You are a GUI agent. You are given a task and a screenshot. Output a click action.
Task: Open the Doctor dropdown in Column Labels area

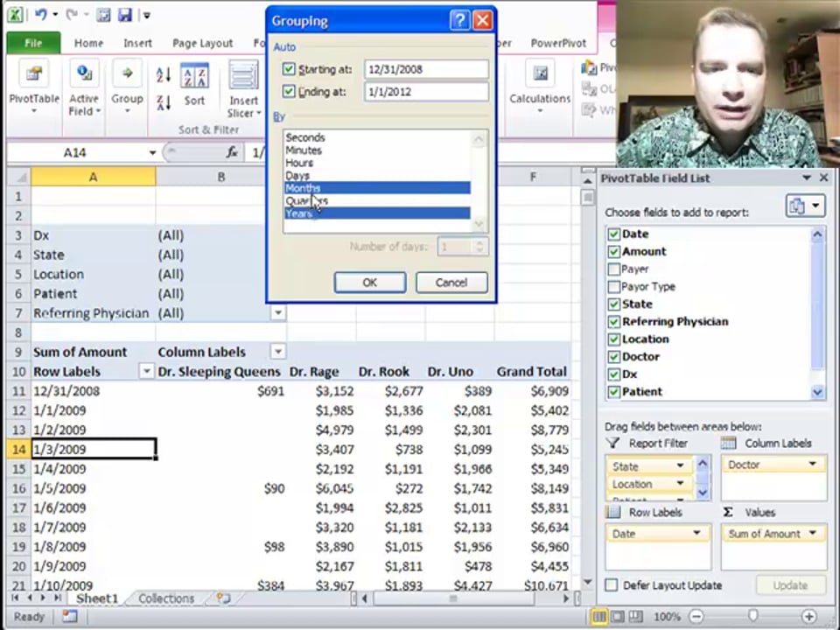tap(812, 464)
